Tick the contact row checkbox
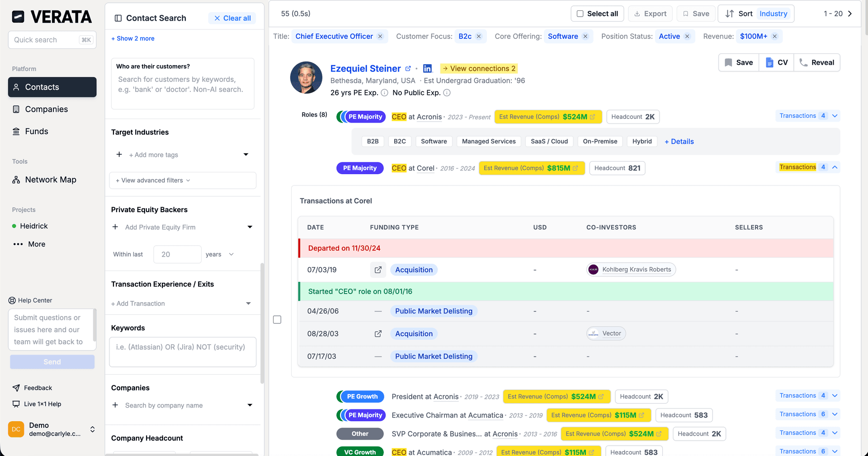The image size is (868, 456). coord(277,320)
